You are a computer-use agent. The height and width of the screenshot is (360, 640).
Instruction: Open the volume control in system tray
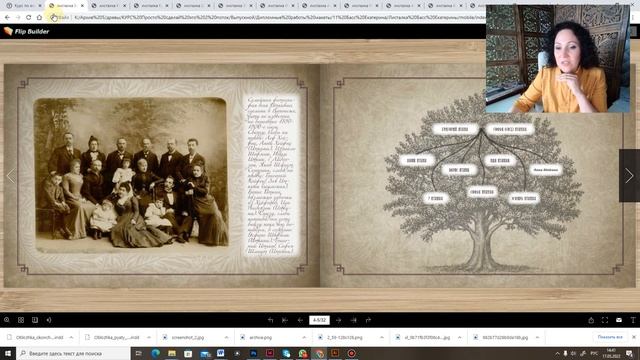[x=573, y=353]
